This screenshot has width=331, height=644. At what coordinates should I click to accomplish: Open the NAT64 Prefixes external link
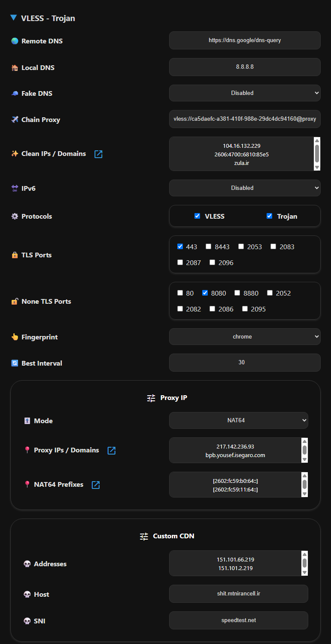(95, 484)
